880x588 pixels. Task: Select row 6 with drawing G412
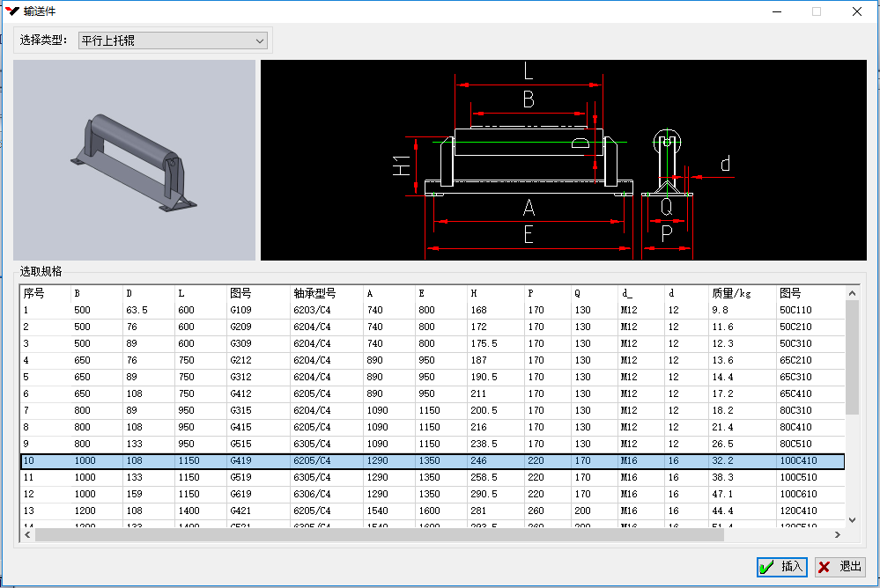[x=240, y=393]
